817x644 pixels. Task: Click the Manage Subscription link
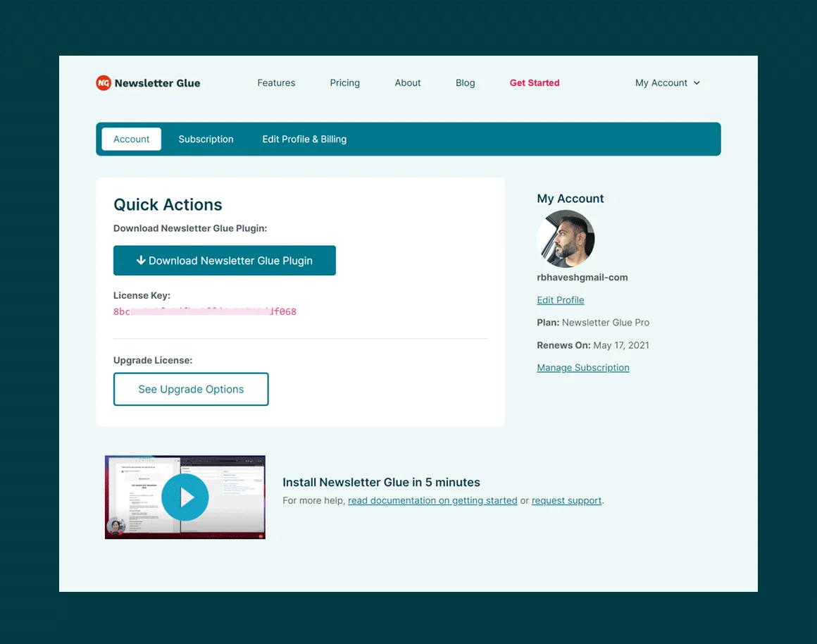coord(582,368)
